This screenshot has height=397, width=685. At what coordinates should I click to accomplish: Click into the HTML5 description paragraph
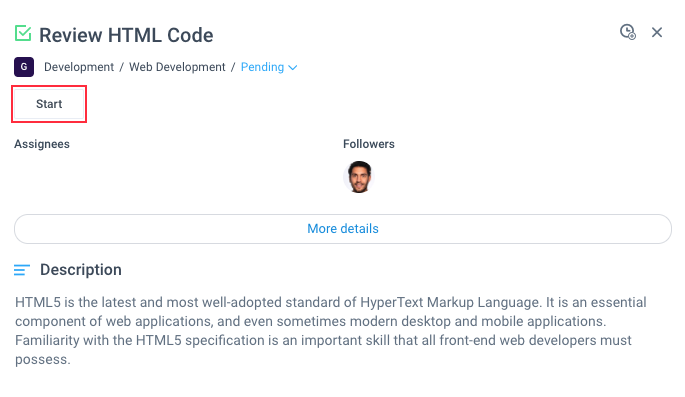point(331,331)
